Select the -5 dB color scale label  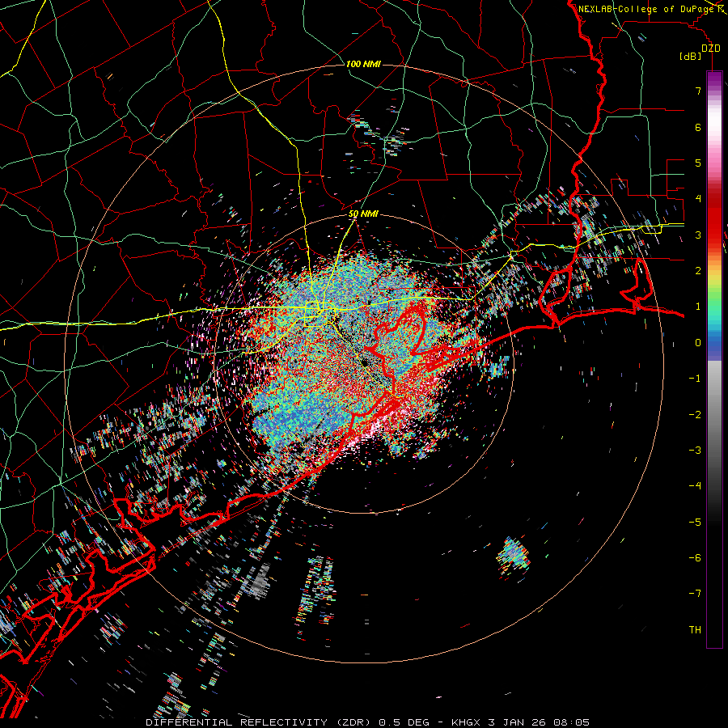pos(695,523)
